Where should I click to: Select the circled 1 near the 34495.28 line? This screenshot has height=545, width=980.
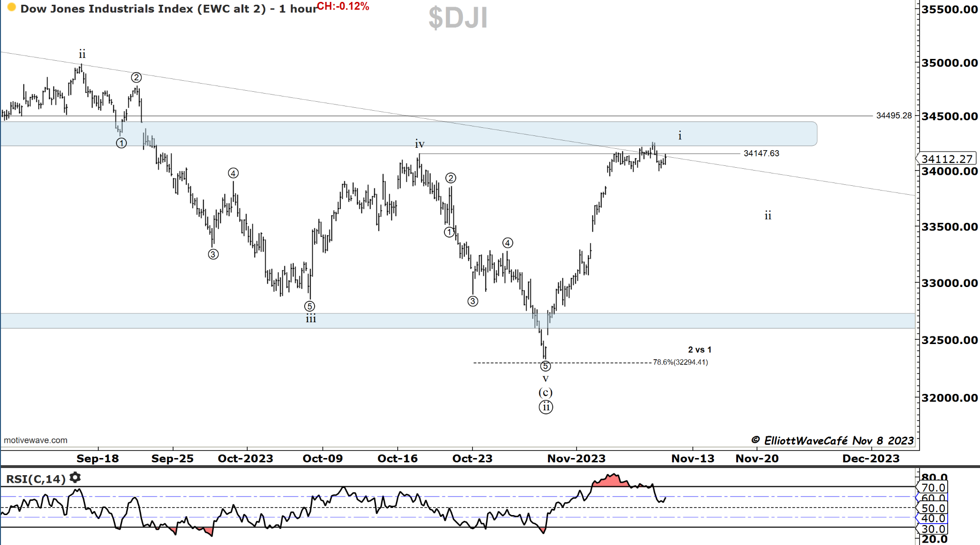(x=121, y=143)
